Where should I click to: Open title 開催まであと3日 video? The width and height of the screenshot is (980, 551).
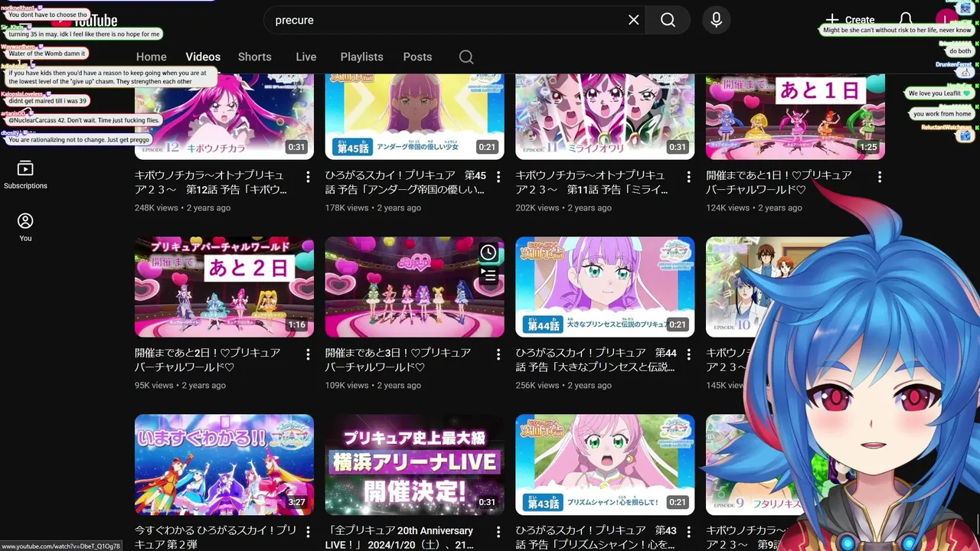coord(398,360)
